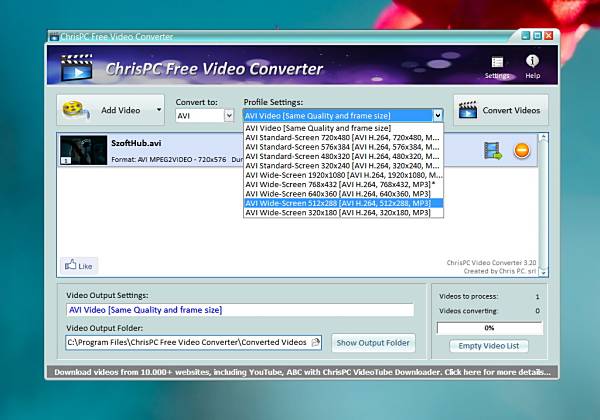The image size is (600, 420).
Task: Choose AVI Standard-Screen 720x480 profile
Action: 343,137
